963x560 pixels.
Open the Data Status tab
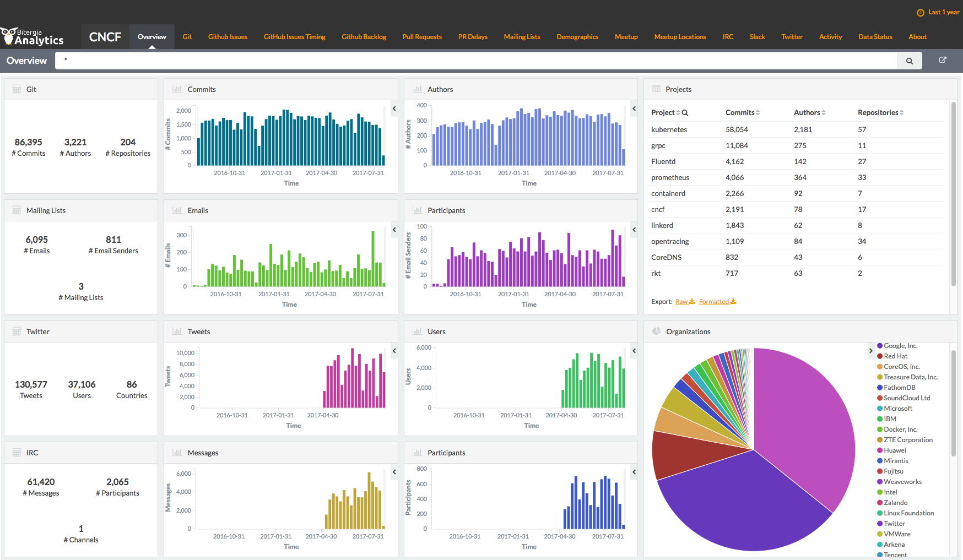(875, 37)
